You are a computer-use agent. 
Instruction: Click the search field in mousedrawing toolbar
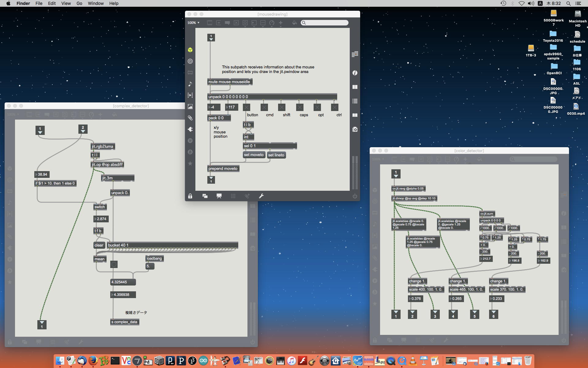click(326, 23)
